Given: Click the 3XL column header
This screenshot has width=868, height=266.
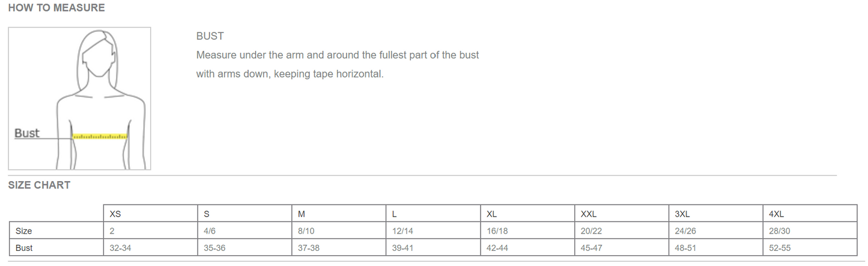Looking at the screenshot, I should (682, 214).
